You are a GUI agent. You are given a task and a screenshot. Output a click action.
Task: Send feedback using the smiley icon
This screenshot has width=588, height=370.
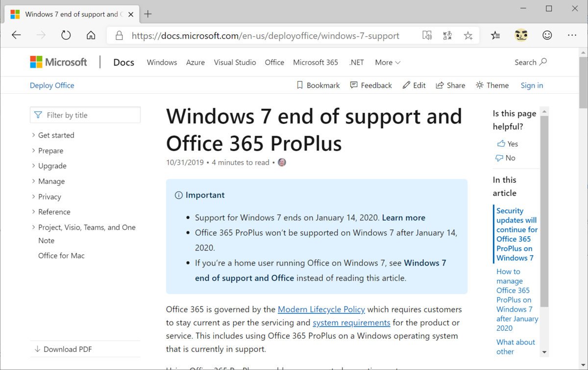click(547, 35)
